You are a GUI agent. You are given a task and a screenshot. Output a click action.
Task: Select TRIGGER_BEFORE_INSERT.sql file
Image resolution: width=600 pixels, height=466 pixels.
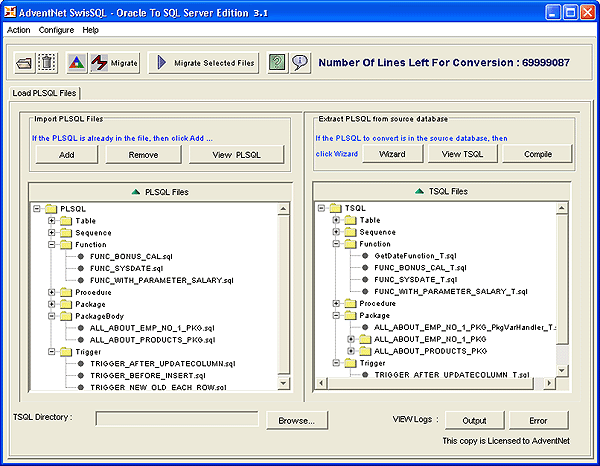click(148, 376)
